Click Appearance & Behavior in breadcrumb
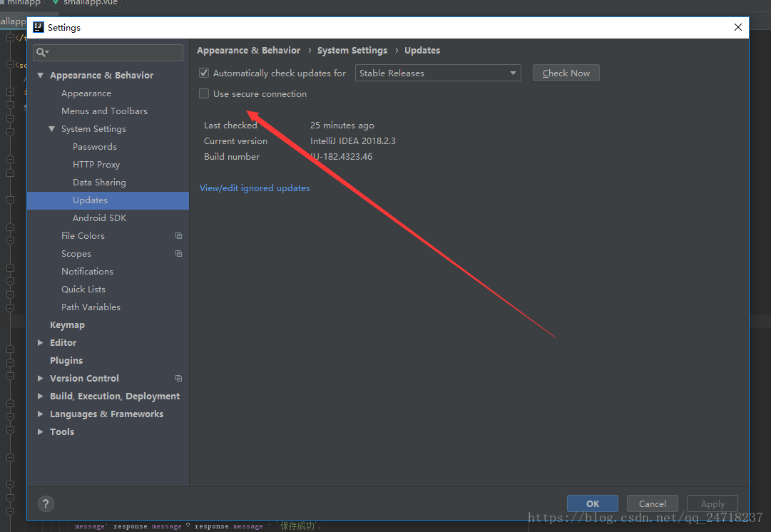771x532 pixels. point(248,50)
